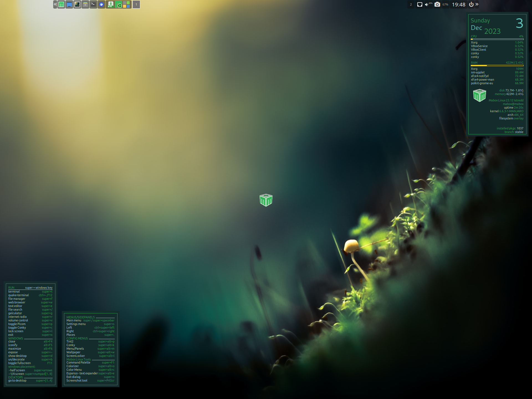Click the Mabox cube logo in Conky
The image size is (532, 399).
(x=480, y=95)
